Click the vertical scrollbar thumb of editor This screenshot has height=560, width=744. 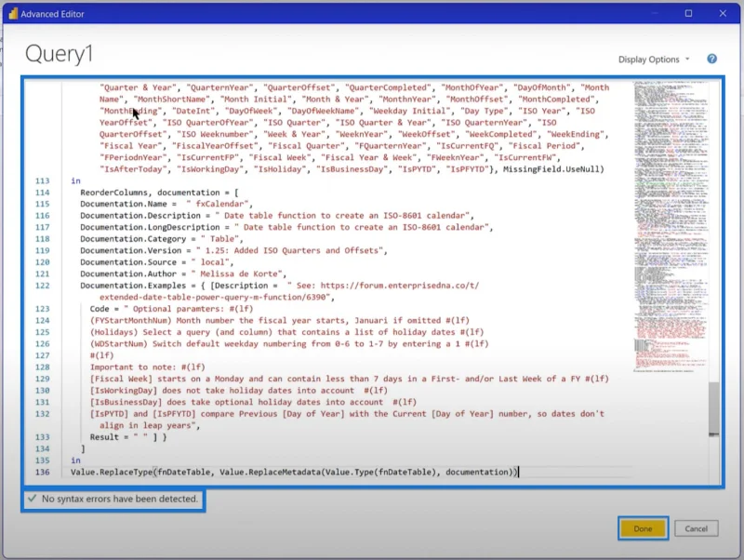pyautogui.click(x=713, y=408)
